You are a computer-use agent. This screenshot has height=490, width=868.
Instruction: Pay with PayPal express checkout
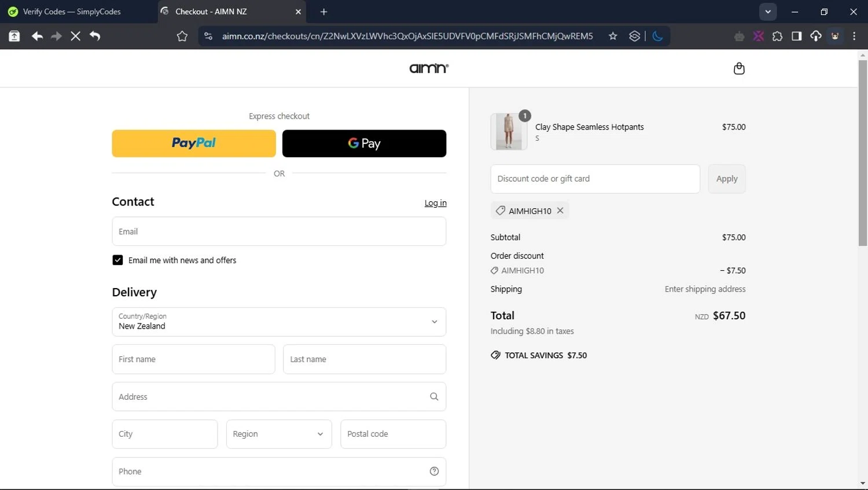[194, 143]
